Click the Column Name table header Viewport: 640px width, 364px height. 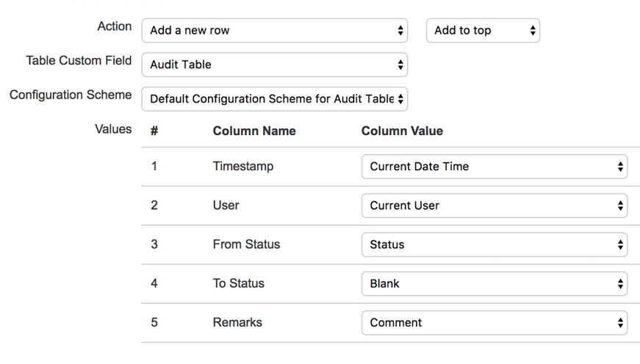[254, 131]
